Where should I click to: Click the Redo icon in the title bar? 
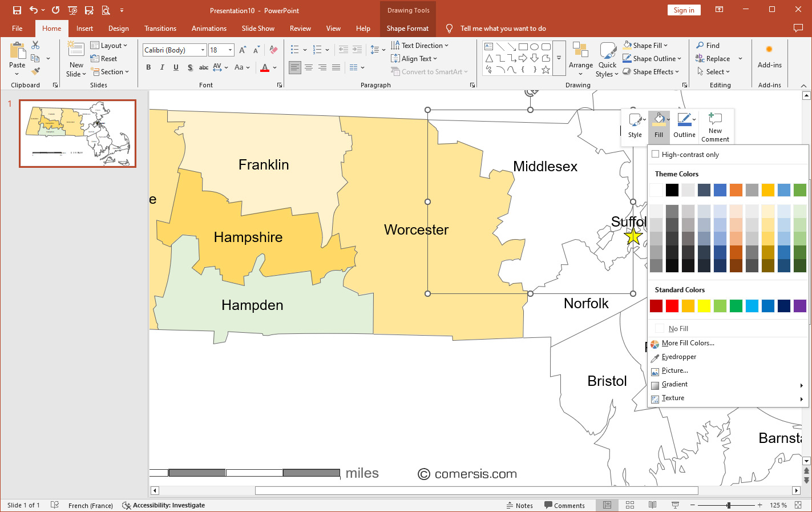coord(55,10)
